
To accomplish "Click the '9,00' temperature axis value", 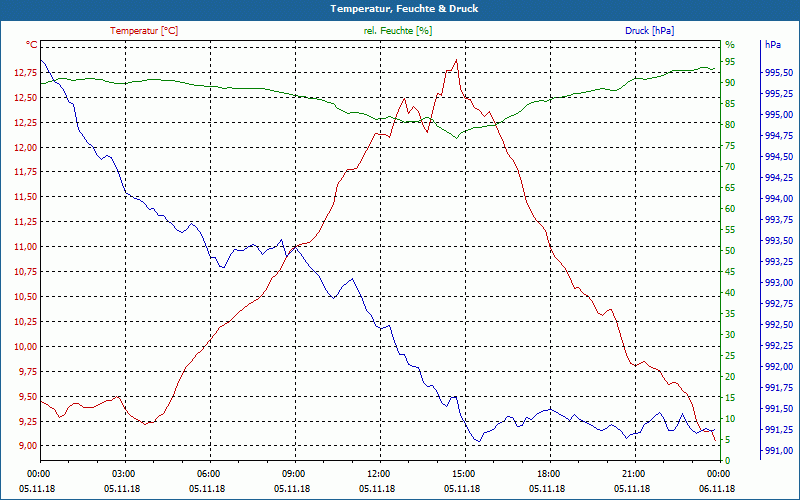I will (x=28, y=446).
